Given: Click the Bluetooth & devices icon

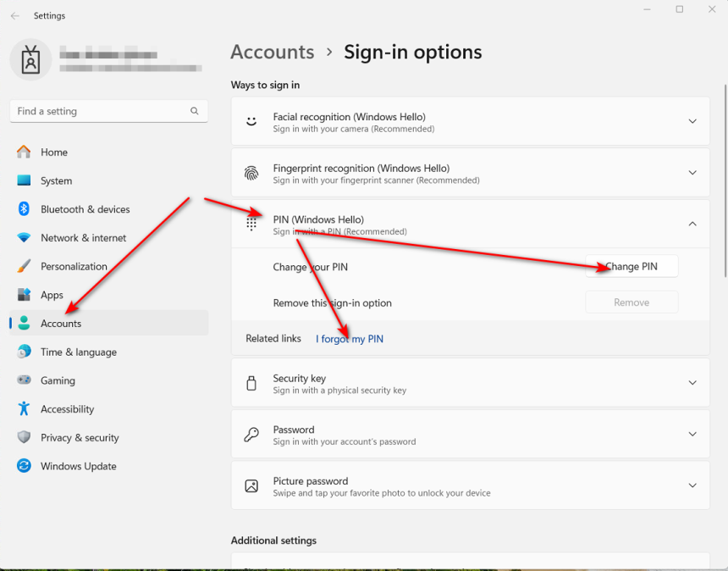Looking at the screenshot, I should pos(24,209).
